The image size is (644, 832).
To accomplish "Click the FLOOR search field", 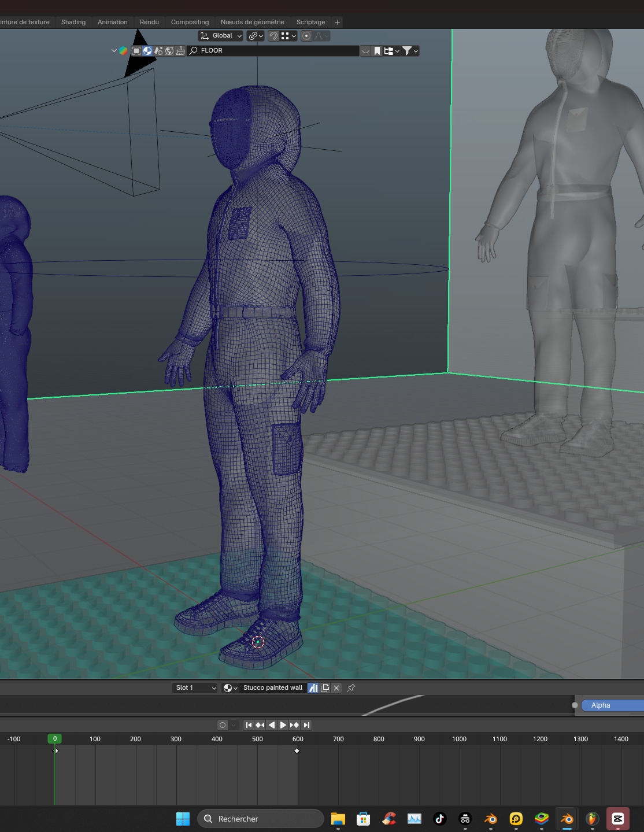I will pyautogui.click(x=273, y=51).
